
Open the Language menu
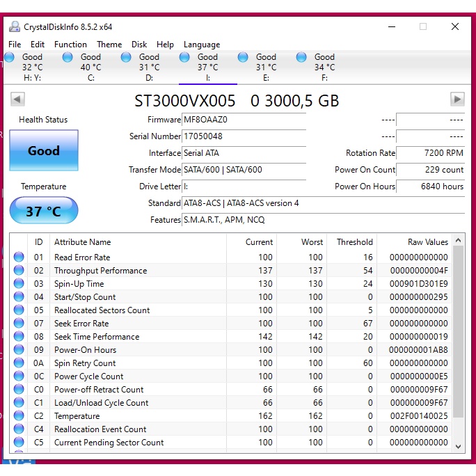[x=202, y=45]
